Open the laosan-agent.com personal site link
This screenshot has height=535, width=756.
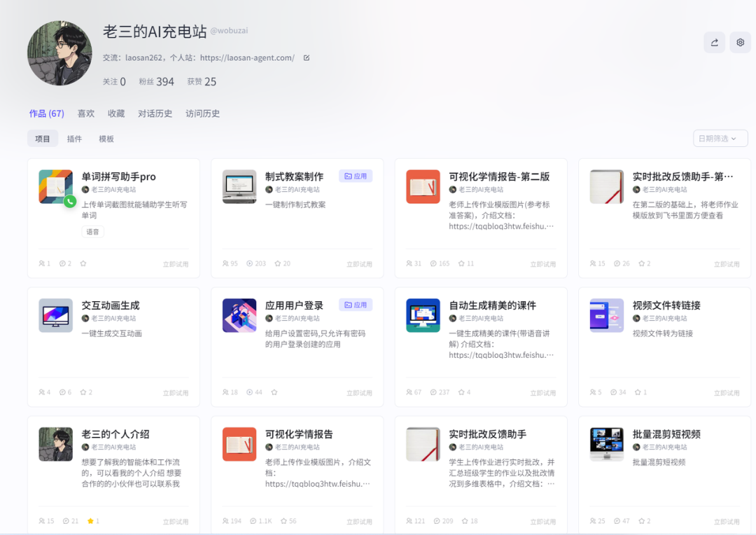pyautogui.click(x=248, y=58)
